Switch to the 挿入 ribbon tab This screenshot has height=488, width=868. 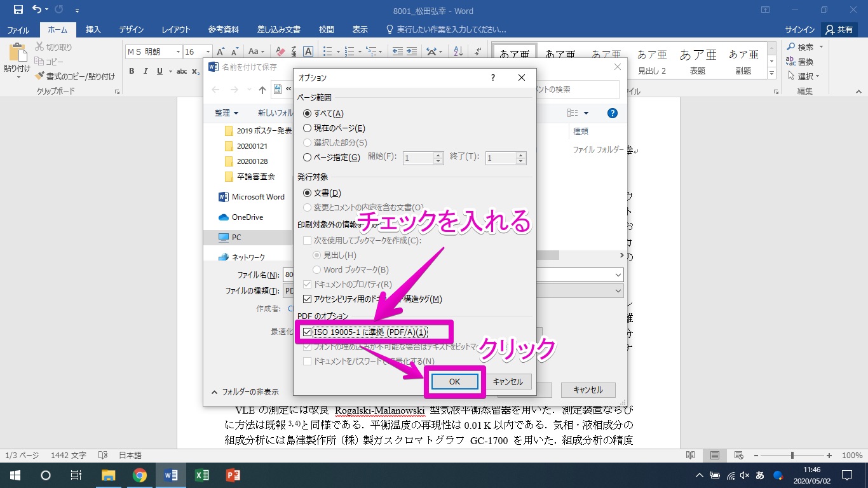coord(93,29)
